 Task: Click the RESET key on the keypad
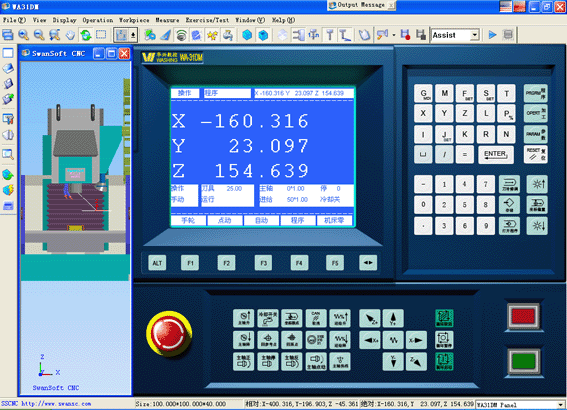click(x=536, y=154)
